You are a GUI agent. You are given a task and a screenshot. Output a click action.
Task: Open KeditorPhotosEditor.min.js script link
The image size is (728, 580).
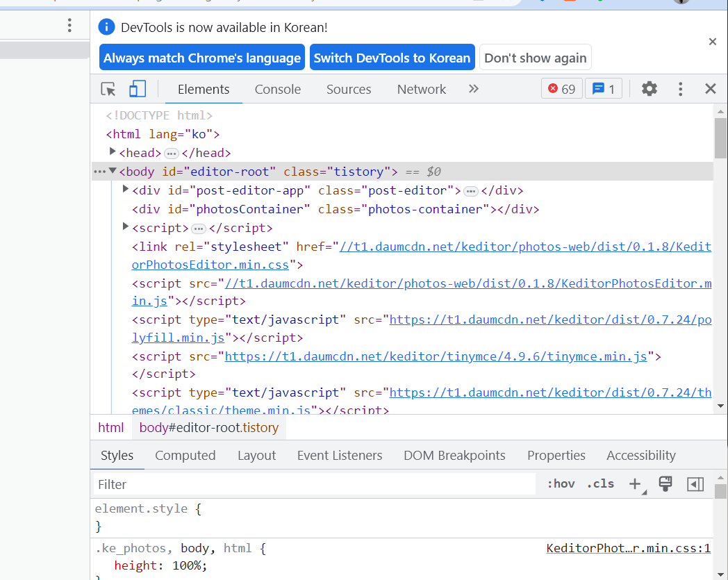422,292
